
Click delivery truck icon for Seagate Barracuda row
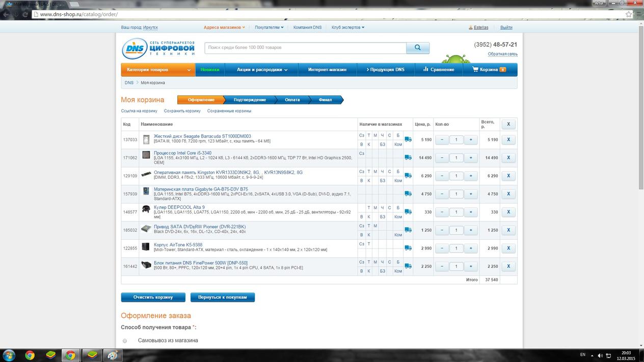coord(408,140)
